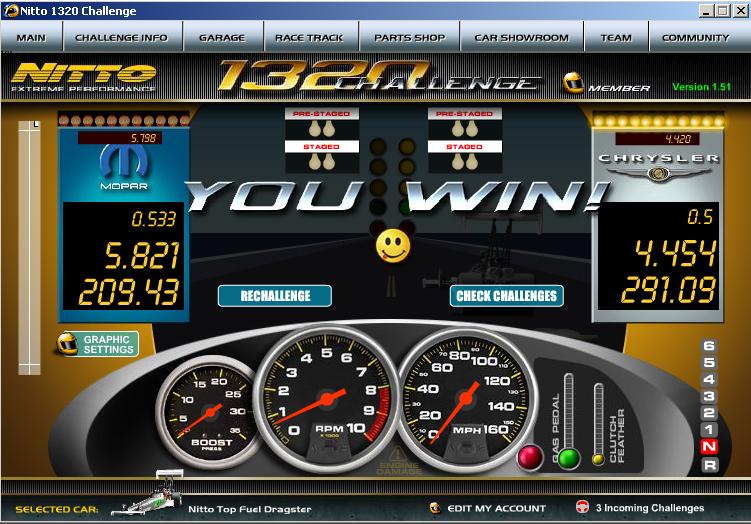Click the smiley face emoticon
Screen dimensions: 751x524
click(393, 246)
